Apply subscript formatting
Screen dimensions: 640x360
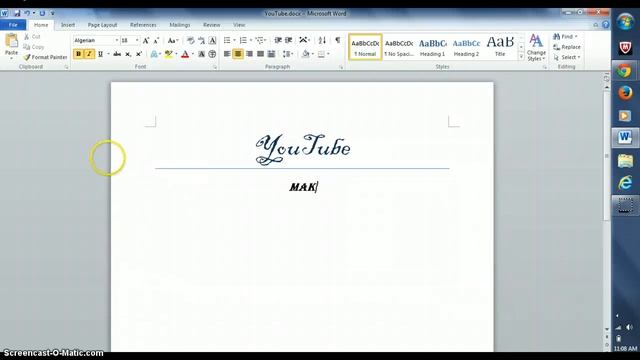point(128,54)
